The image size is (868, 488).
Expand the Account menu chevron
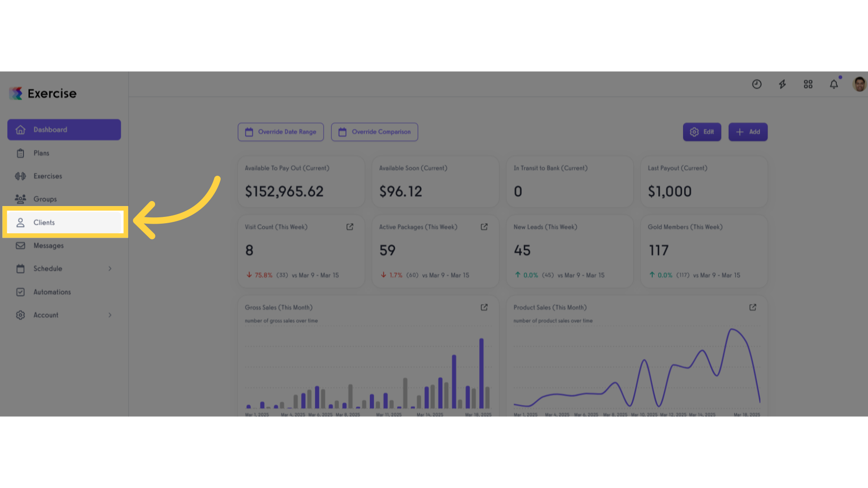tap(110, 315)
